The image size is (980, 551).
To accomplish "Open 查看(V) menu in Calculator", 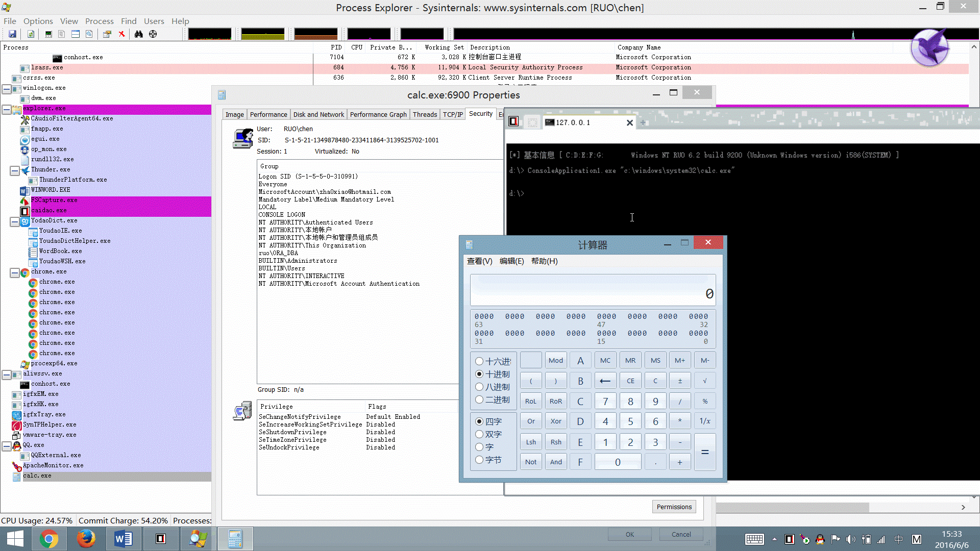I will [479, 261].
